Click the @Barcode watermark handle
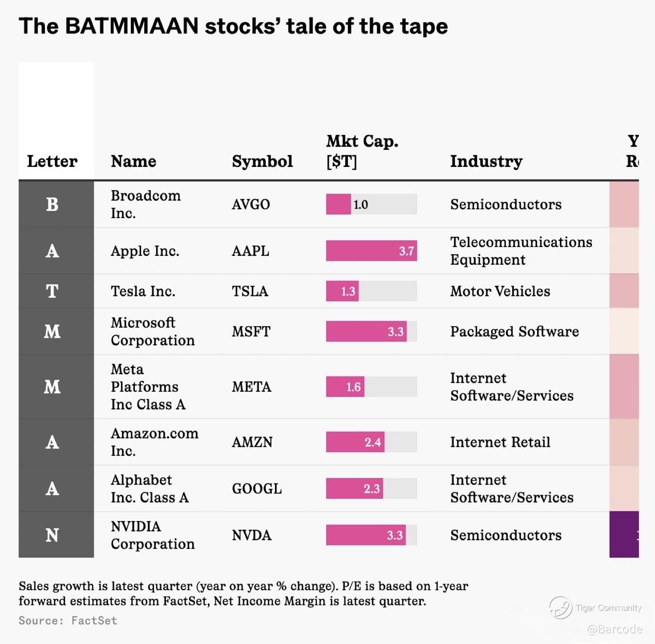The height and width of the screenshot is (644, 655). pos(615,629)
